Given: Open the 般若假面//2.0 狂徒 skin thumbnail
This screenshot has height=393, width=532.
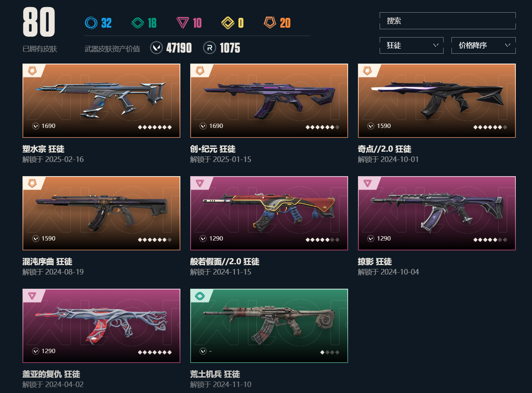Looking at the screenshot, I should point(269,213).
